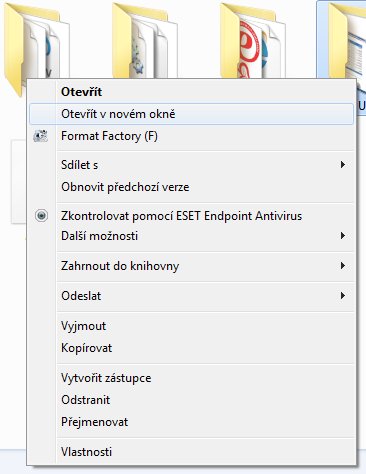Viewport: 366px width, 474px height.
Task: Select the second folder with gear document
Action: coord(144,40)
